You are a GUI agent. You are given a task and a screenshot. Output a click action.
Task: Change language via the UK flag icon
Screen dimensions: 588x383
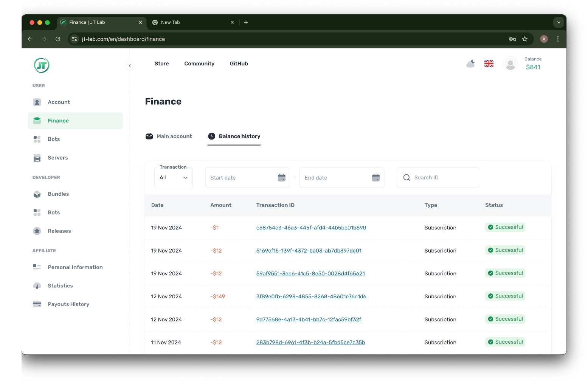489,64
